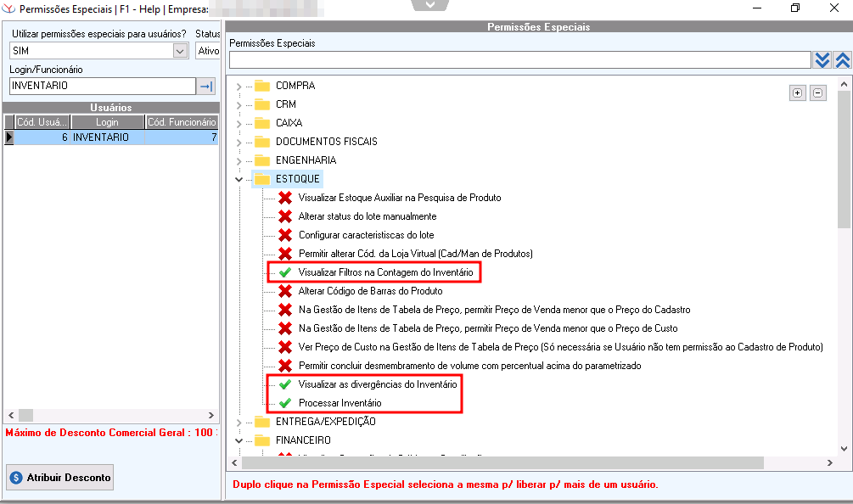The width and height of the screenshot is (853, 504).
Task: Click the double-up arrow search icon
Action: click(x=842, y=59)
